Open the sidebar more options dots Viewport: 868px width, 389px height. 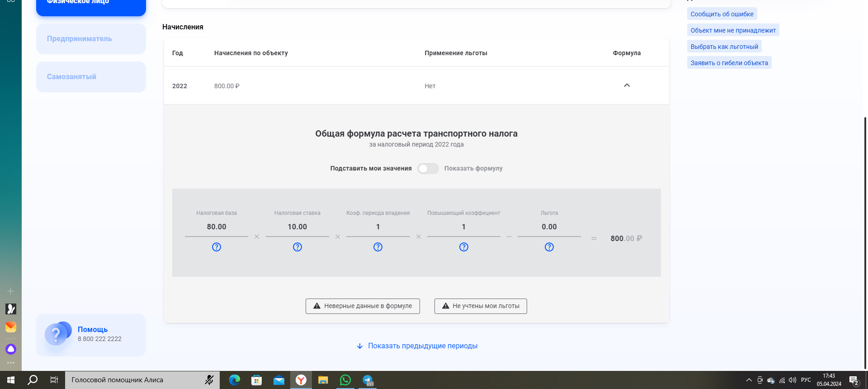(x=11, y=363)
